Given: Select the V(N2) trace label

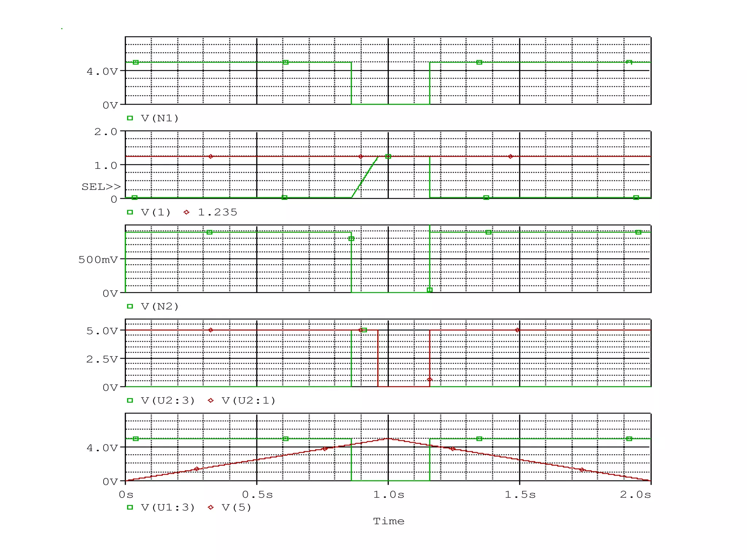Looking at the screenshot, I should 160,306.
